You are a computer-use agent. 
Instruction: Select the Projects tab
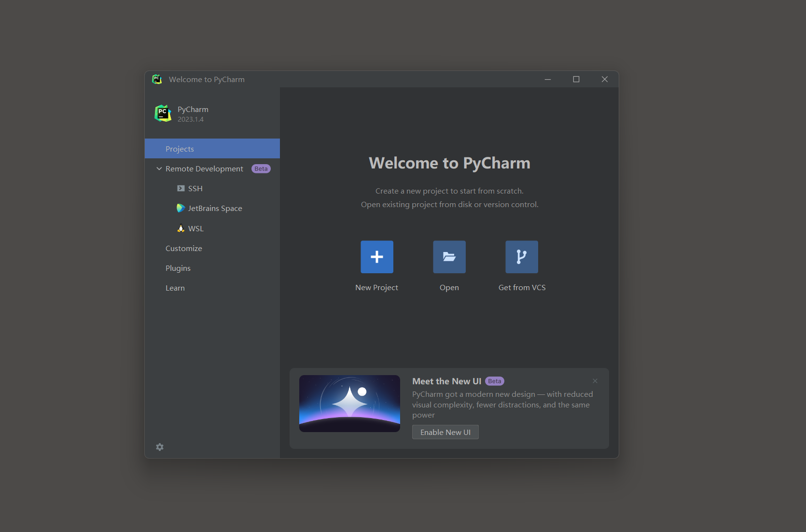click(212, 149)
